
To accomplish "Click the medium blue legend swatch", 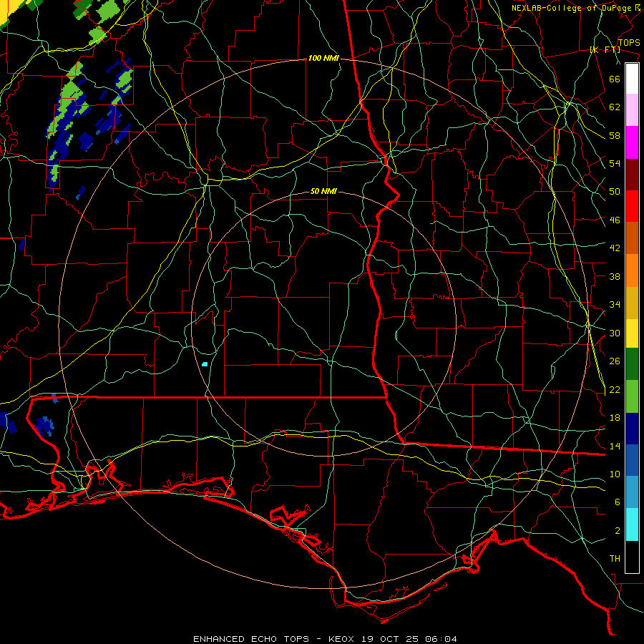I will tap(632, 461).
